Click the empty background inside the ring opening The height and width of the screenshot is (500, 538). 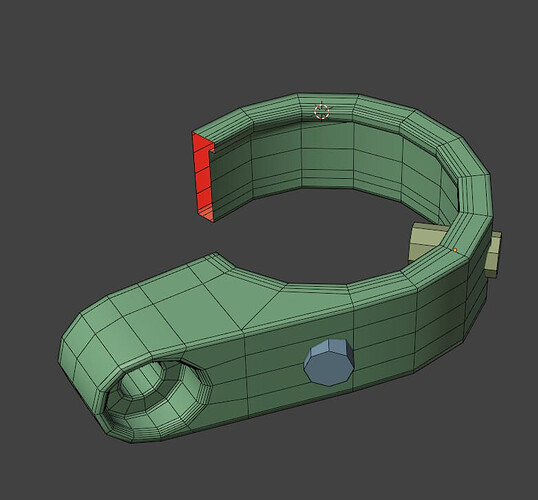pyautogui.click(x=309, y=233)
